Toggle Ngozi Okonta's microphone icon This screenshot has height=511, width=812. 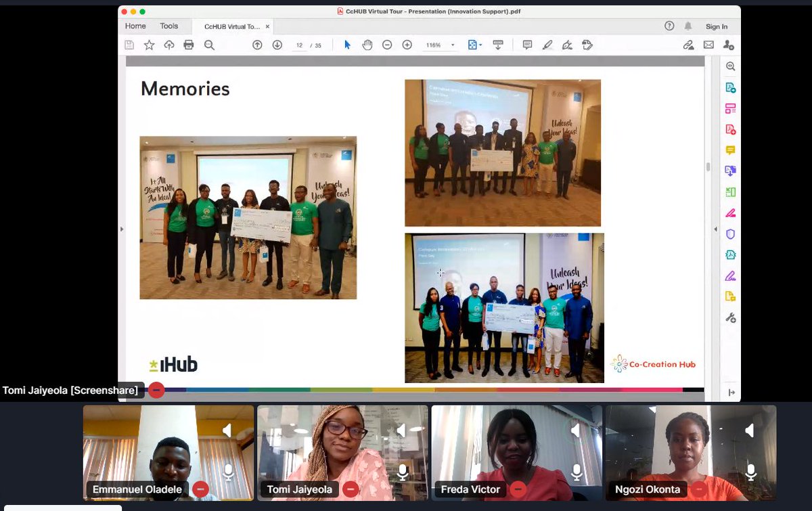point(750,472)
